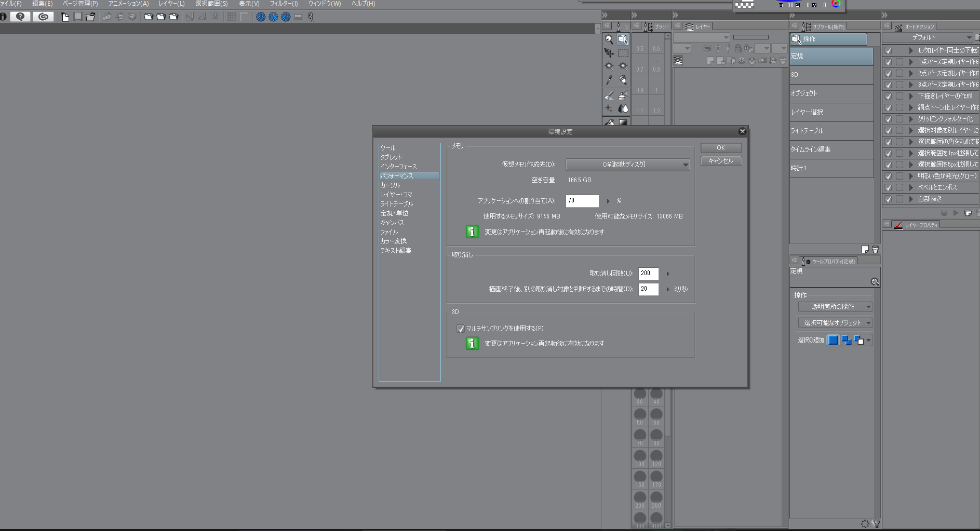Select the rectangular selection marquee tool
980x531 pixels.
click(623, 53)
